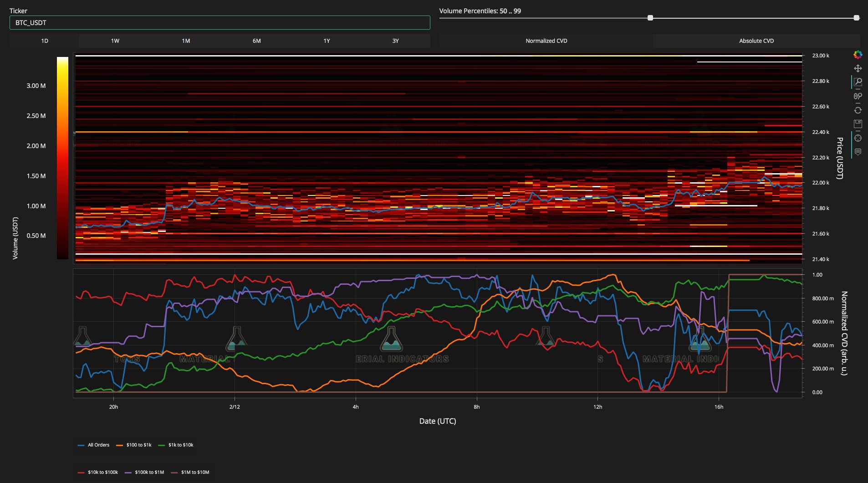Select Normalized CVD mode
868x483 pixels.
click(546, 41)
